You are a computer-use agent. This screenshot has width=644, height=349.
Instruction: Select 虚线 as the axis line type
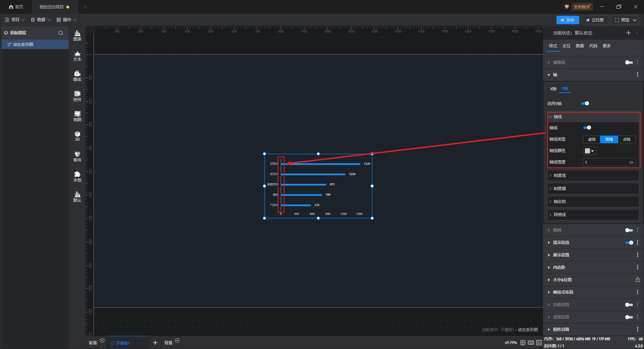[592, 139]
